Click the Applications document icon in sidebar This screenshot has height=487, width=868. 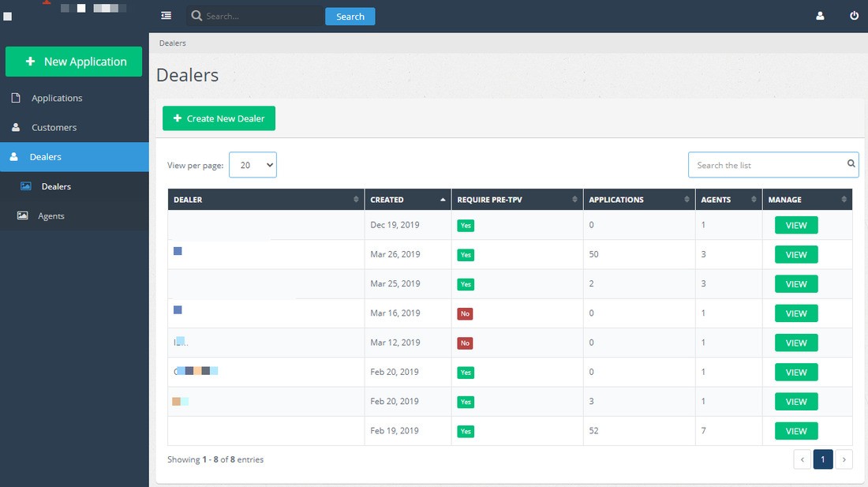16,98
